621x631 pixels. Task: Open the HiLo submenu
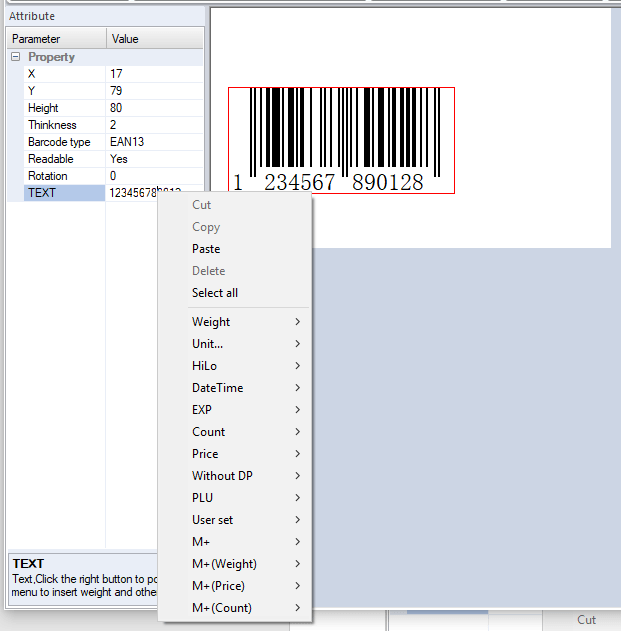[x=234, y=366]
